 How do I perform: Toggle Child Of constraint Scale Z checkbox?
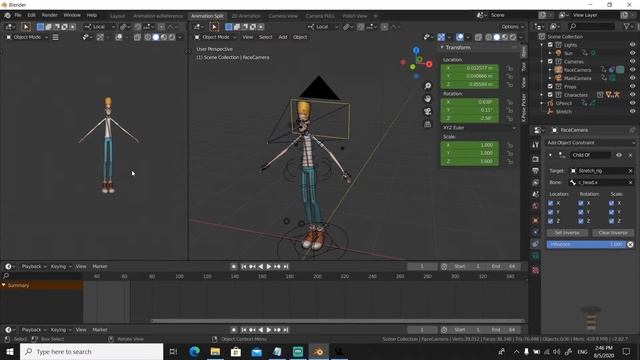(x=611, y=221)
